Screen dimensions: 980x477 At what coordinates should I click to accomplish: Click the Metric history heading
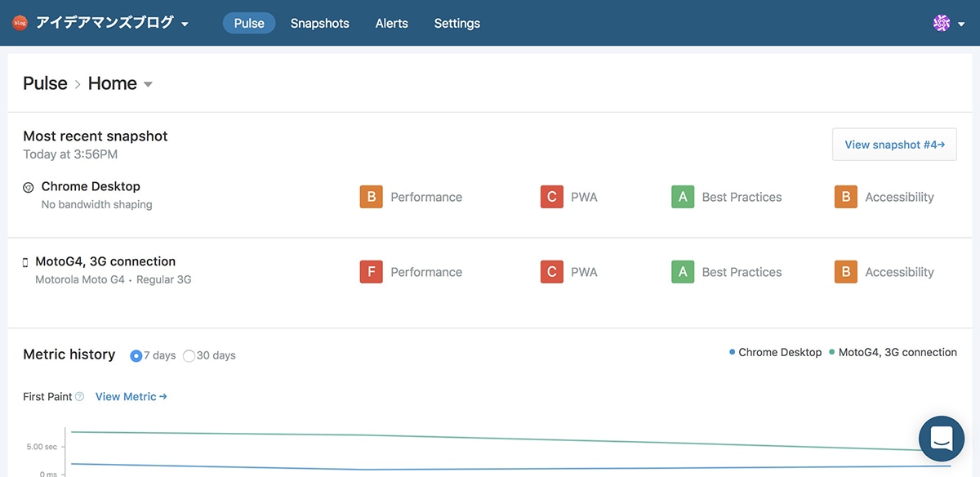[x=69, y=354]
